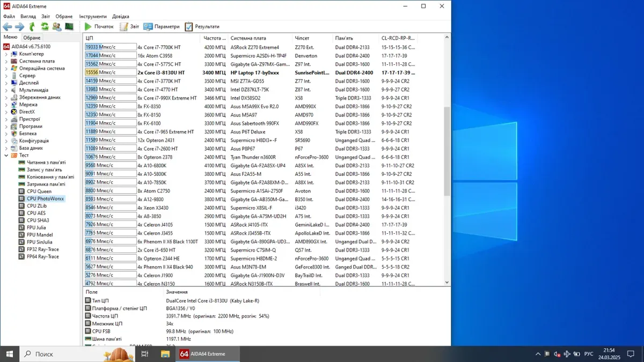This screenshot has width=644, height=362.
Task: Sort by the Частота column header
Action: (215, 38)
